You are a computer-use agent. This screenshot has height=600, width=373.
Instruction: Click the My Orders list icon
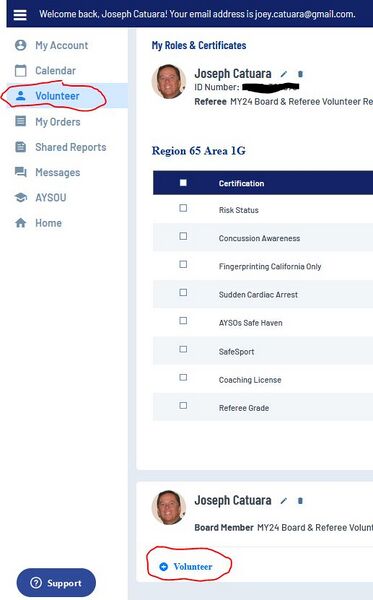pos(20,121)
